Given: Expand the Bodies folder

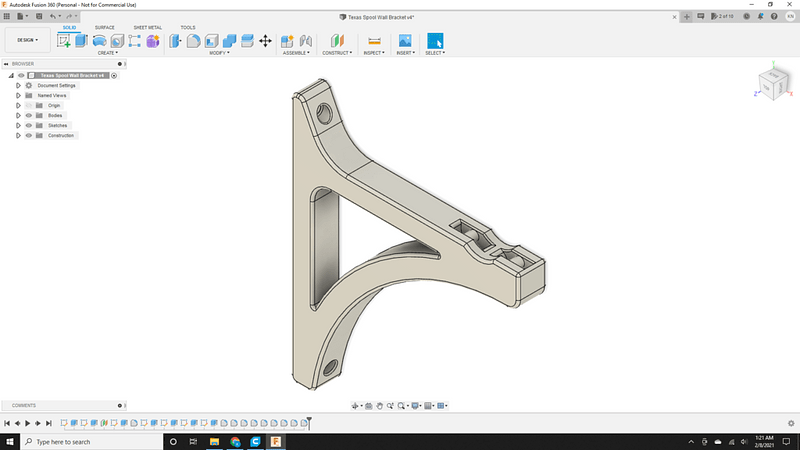Looking at the screenshot, I should (18, 115).
